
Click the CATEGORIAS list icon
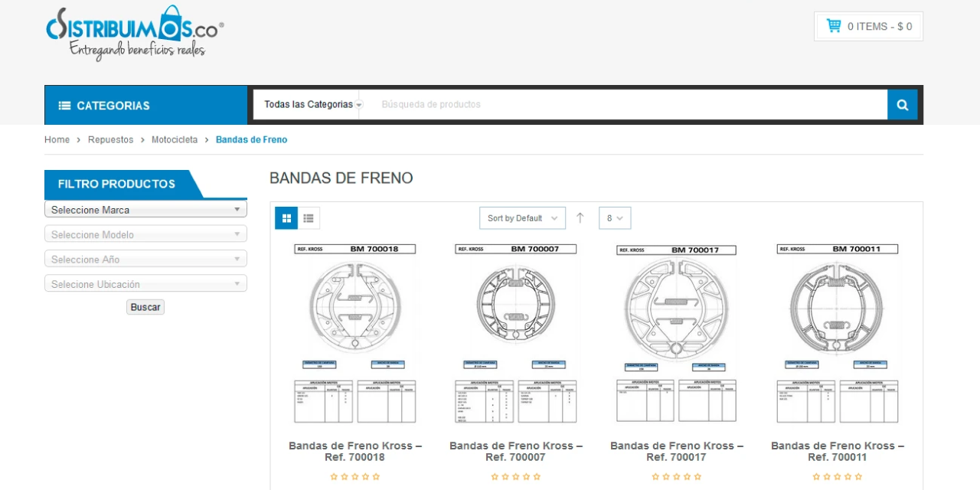click(64, 105)
